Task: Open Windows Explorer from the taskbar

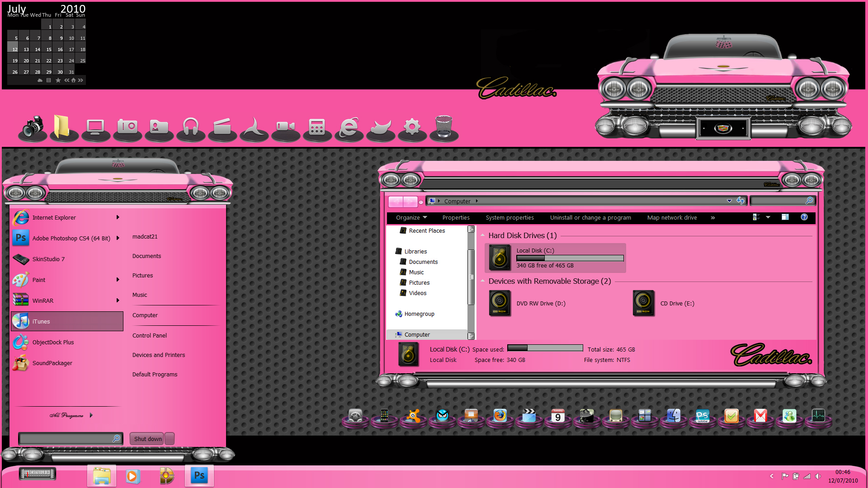Action: (x=102, y=475)
